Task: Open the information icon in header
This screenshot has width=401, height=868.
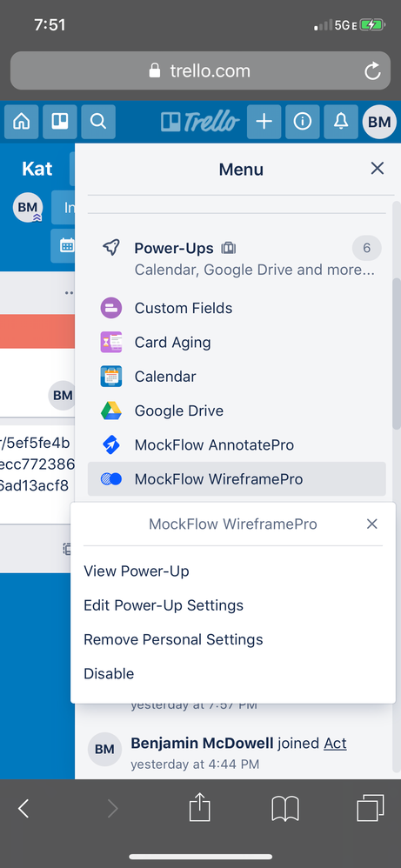Action: pyautogui.click(x=303, y=122)
